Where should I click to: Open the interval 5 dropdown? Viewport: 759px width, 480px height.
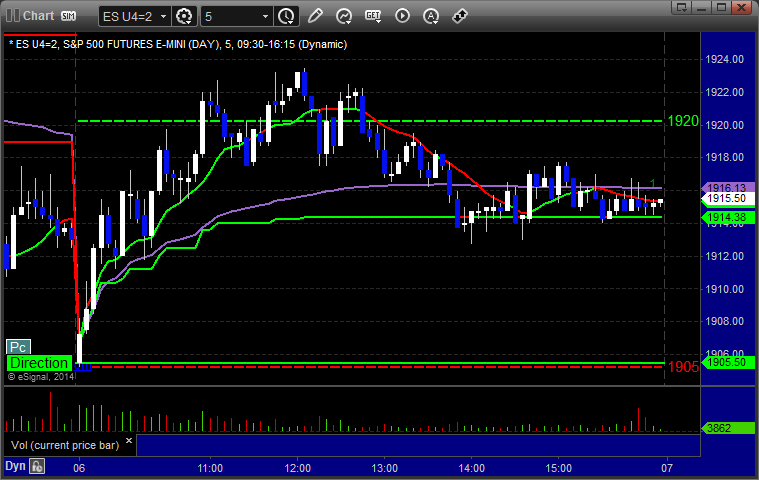point(265,16)
